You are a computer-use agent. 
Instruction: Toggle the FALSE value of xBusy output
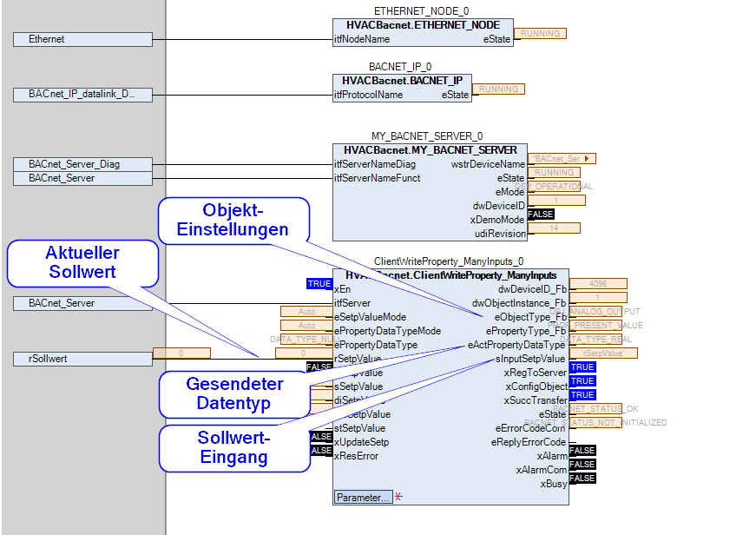pyautogui.click(x=582, y=479)
